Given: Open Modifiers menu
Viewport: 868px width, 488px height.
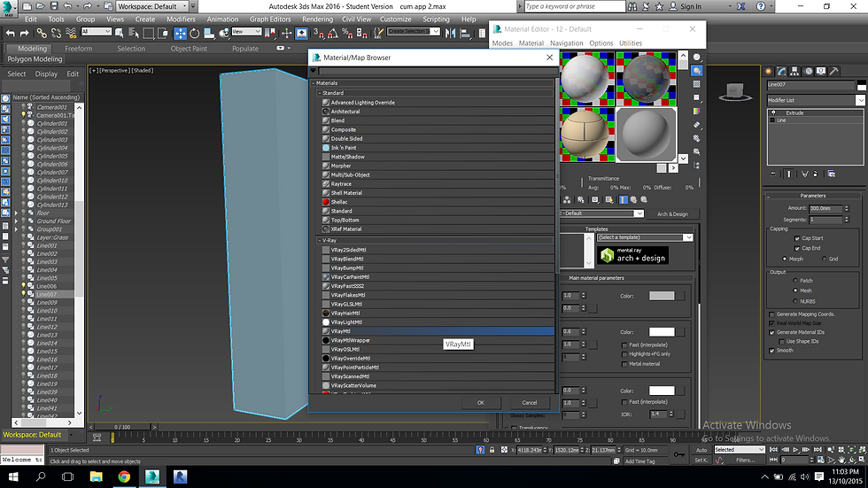Looking at the screenshot, I should (x=181, y=19).
